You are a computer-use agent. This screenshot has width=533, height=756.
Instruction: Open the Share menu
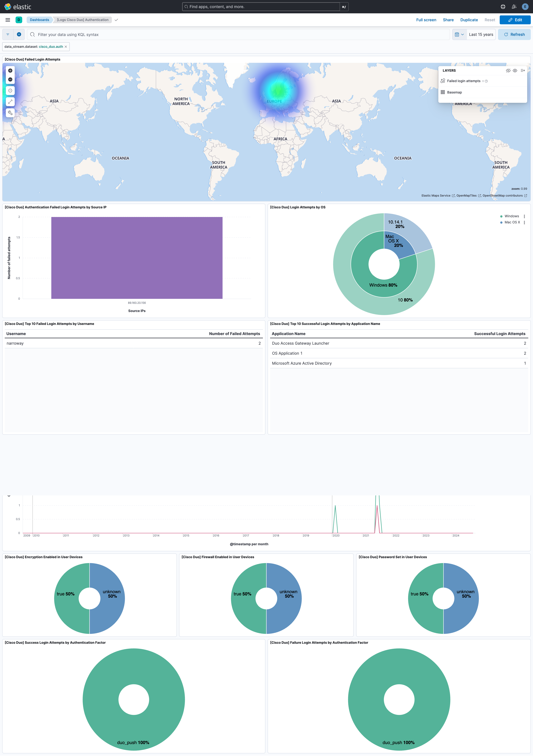click(448, 20)
